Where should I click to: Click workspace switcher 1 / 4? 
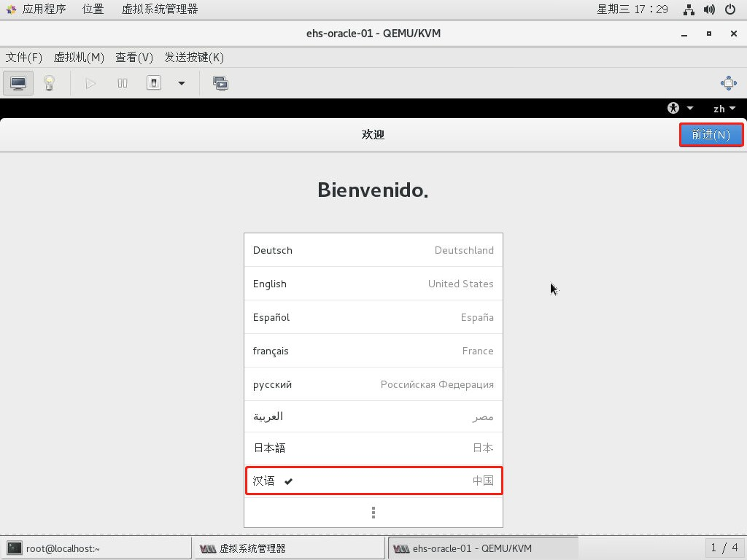click(x=724, y=548)
